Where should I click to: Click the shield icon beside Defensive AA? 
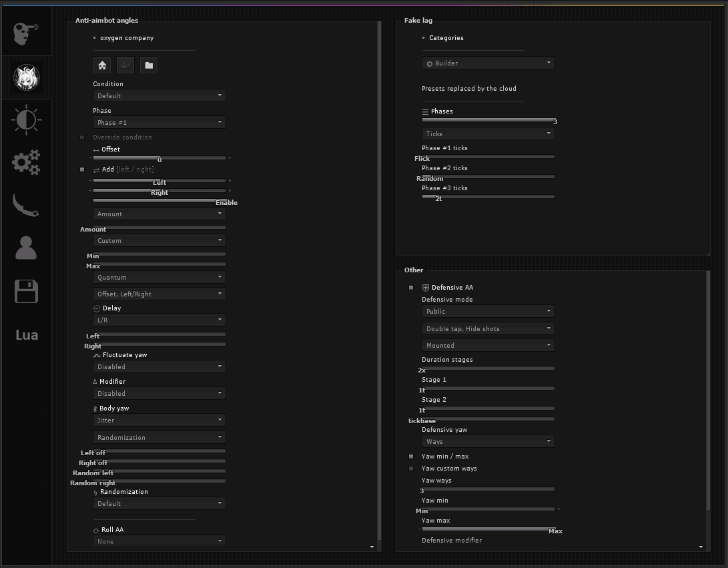point(425,288)
